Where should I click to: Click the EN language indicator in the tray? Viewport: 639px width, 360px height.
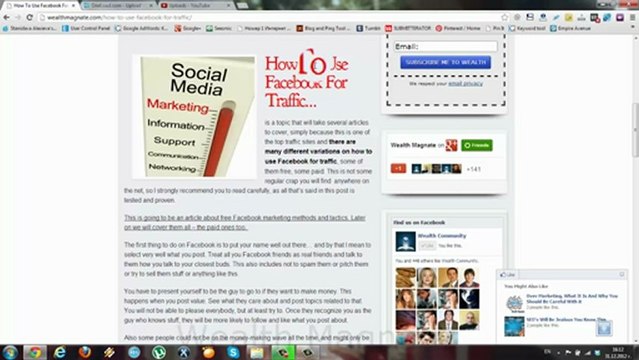pyautogui.click(x=547, y=352)
